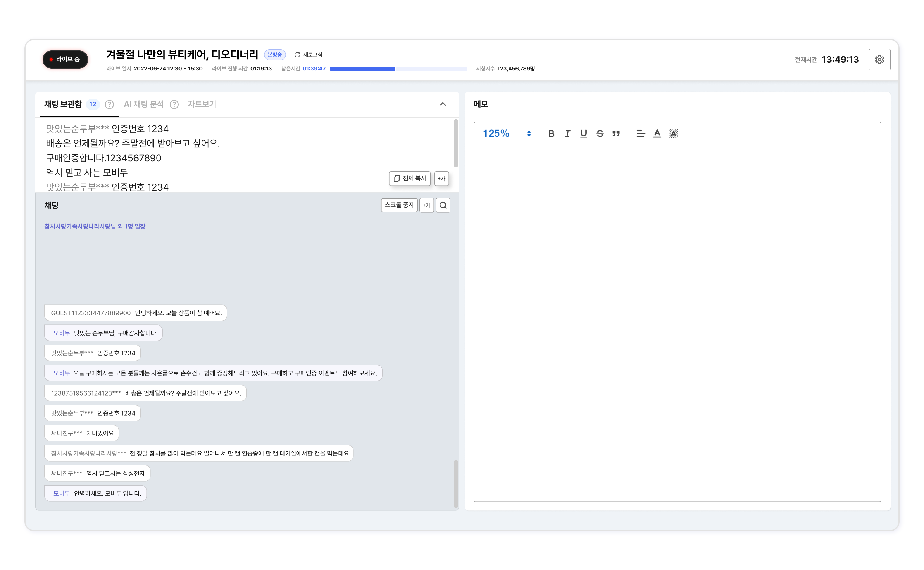The width and height of the screenshot is (924, 570).
Task: Insert a blockquote using the quote icon
Action: click(x=616, y=133)
